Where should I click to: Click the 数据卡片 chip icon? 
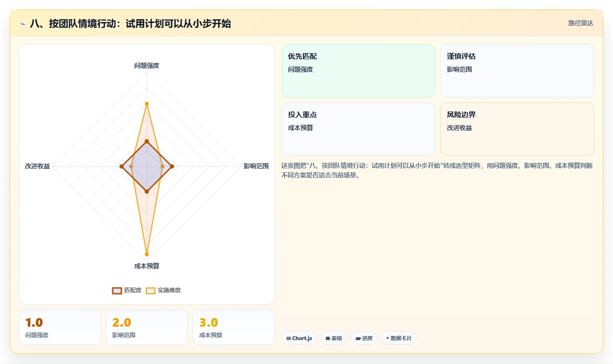tap(387, 338)
